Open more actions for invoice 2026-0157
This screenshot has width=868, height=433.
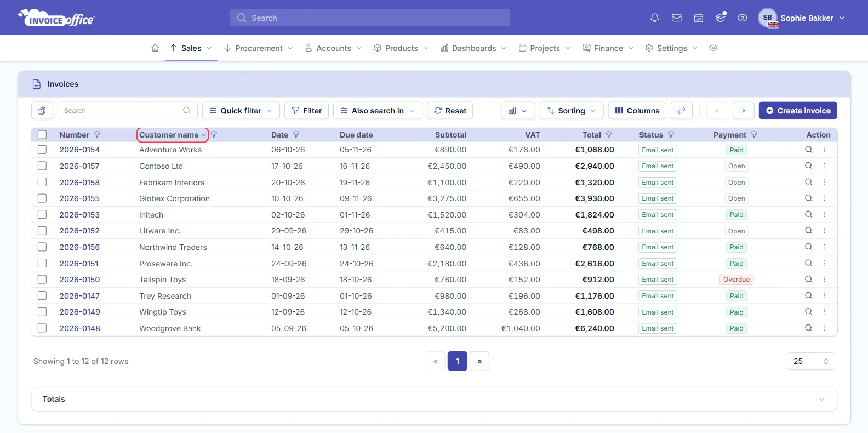[x=824, y=166]
